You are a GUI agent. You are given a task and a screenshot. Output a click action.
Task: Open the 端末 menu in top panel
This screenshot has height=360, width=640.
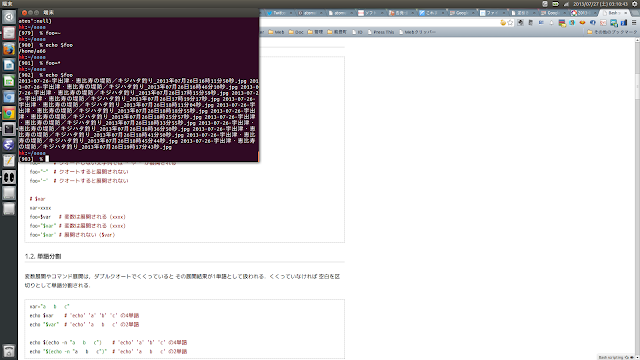pos(7,4)
